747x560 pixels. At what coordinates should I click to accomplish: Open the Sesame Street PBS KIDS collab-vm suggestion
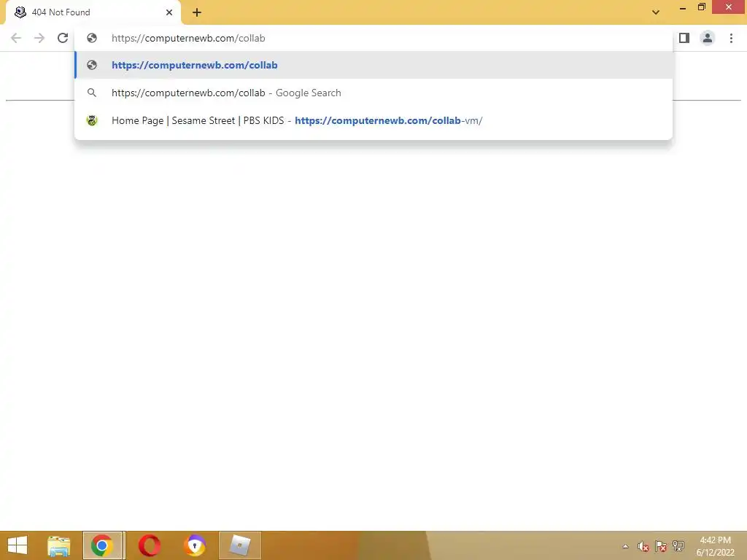click(x=373, y=120)
